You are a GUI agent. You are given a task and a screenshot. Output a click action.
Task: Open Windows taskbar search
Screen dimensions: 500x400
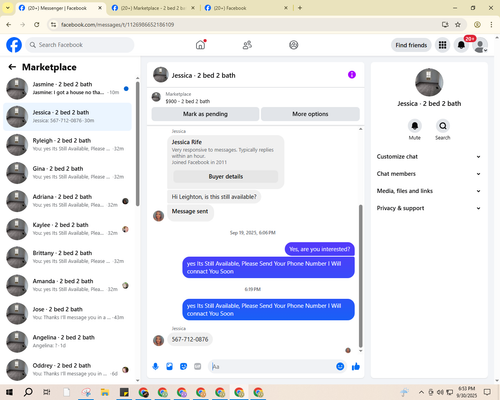(x=28, y=392)
